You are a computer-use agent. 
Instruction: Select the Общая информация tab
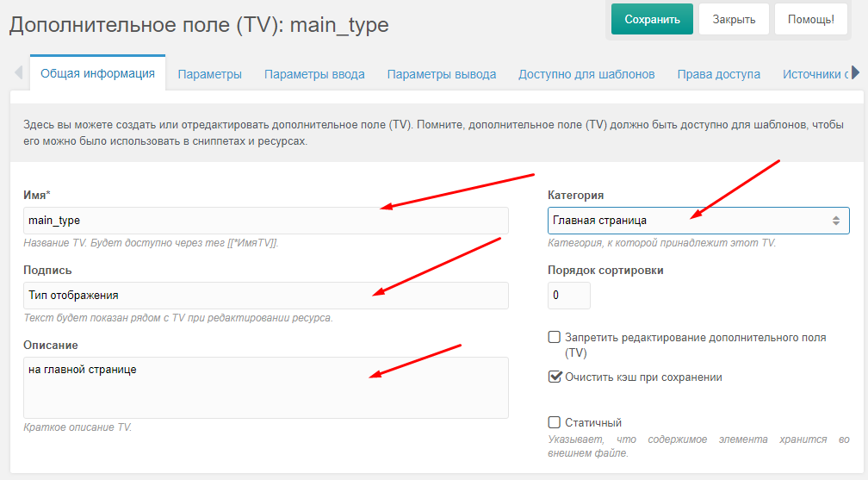point(97,73)
